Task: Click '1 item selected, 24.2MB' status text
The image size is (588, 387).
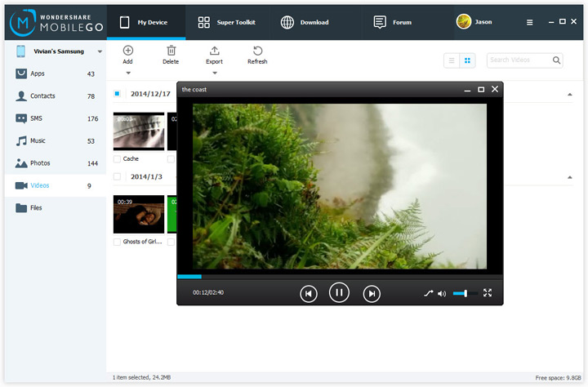Action: [142, 377]
